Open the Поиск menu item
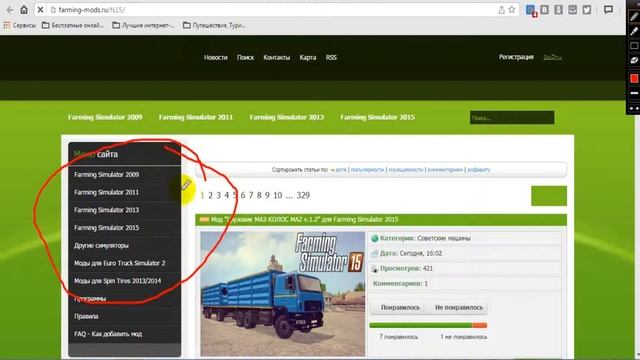The width and height of the screenshot is (640, 360). (x=245, y=58)
